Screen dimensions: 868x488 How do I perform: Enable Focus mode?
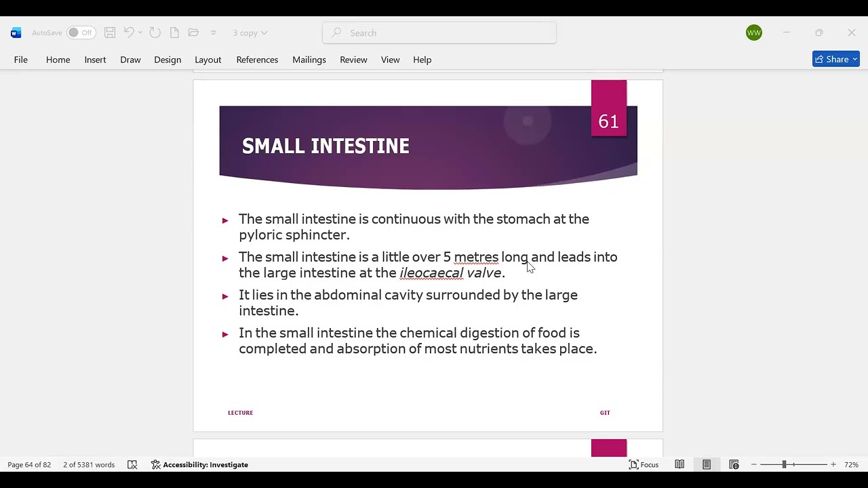[644, 465]
